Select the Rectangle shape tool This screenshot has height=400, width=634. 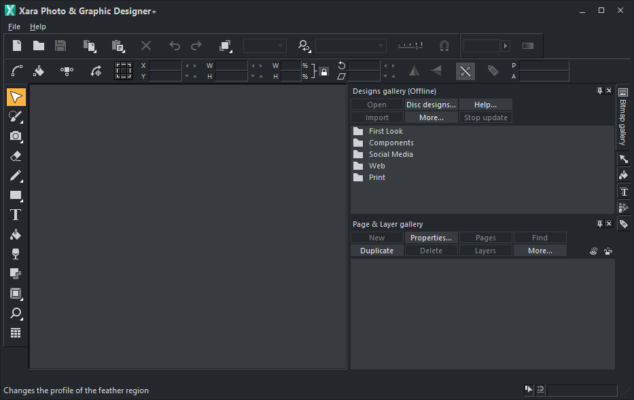(x=16, y=195)
